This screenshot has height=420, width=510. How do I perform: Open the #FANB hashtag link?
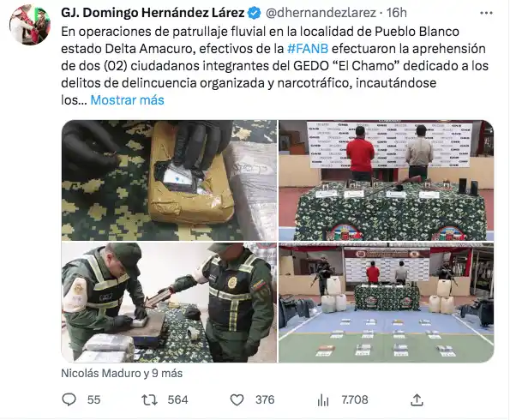pyautogui.click(x=308, y=49)
